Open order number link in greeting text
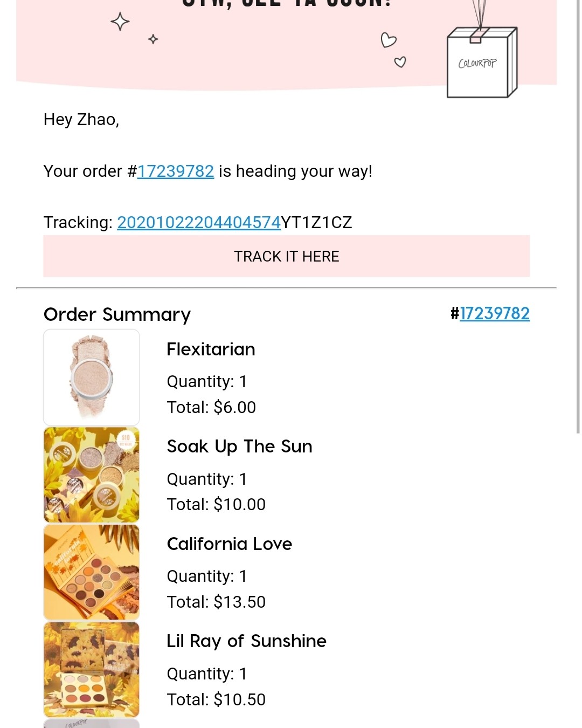This screenshot has width=582, height=728. (175, 171)
